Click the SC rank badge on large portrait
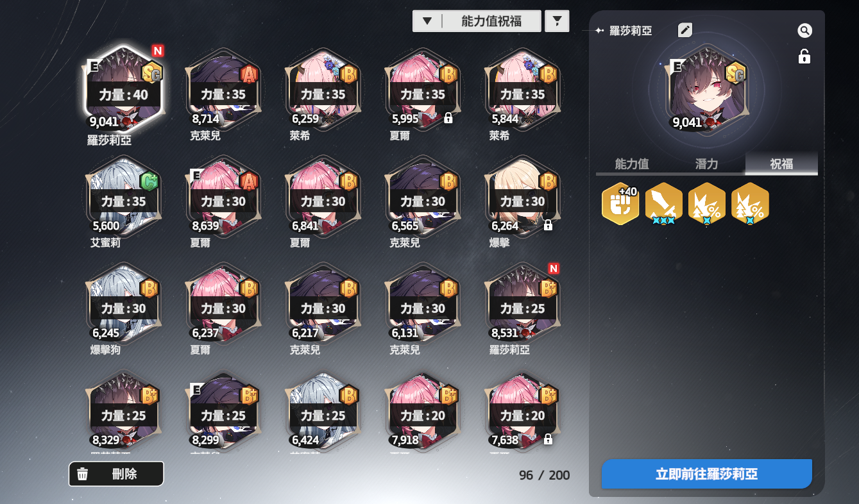859x504 pixels. [x=735, y=72]
